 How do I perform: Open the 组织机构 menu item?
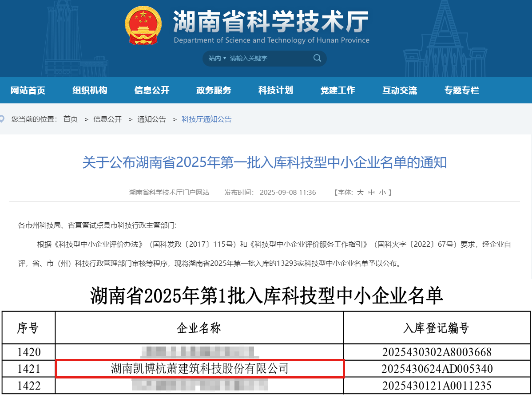90,91
